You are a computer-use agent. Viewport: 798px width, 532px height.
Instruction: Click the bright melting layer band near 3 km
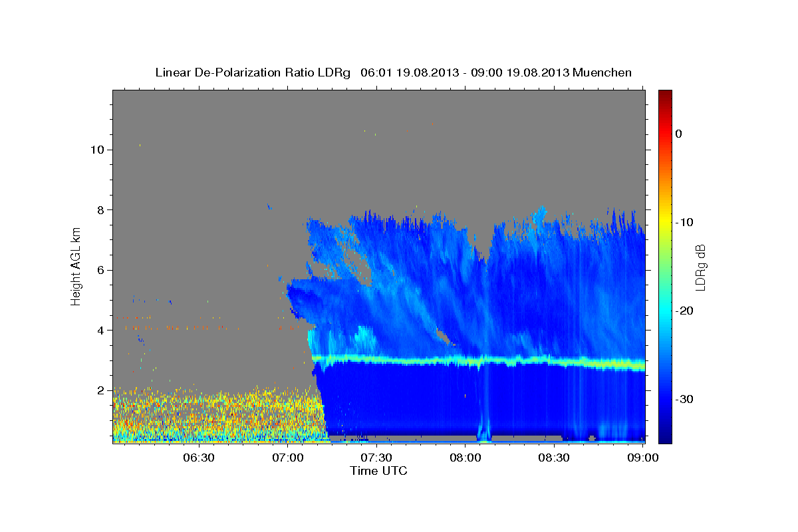478,361
